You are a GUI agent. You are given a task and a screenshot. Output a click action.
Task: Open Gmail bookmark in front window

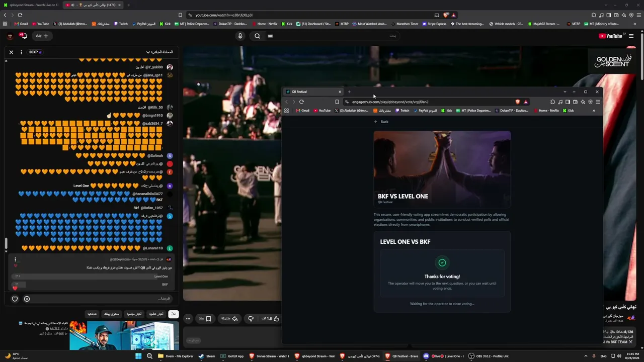302,111
